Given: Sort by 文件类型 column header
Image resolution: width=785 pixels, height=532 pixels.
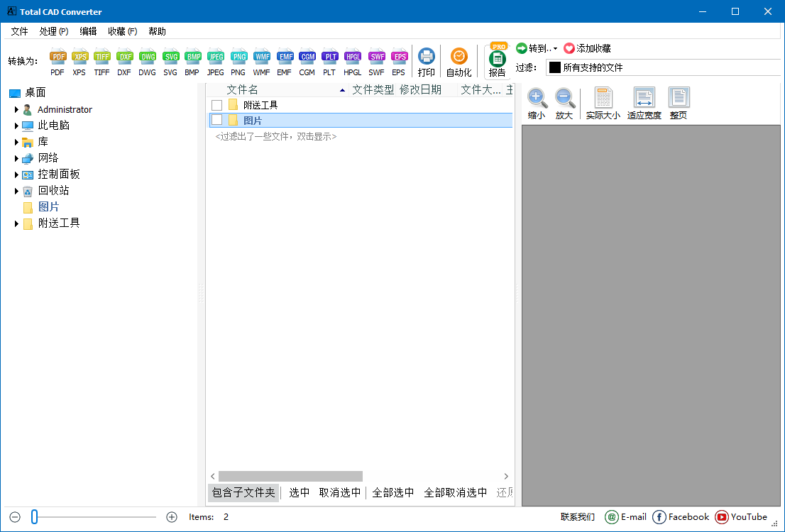Looking at the screenshot, I should coord(373,89).
